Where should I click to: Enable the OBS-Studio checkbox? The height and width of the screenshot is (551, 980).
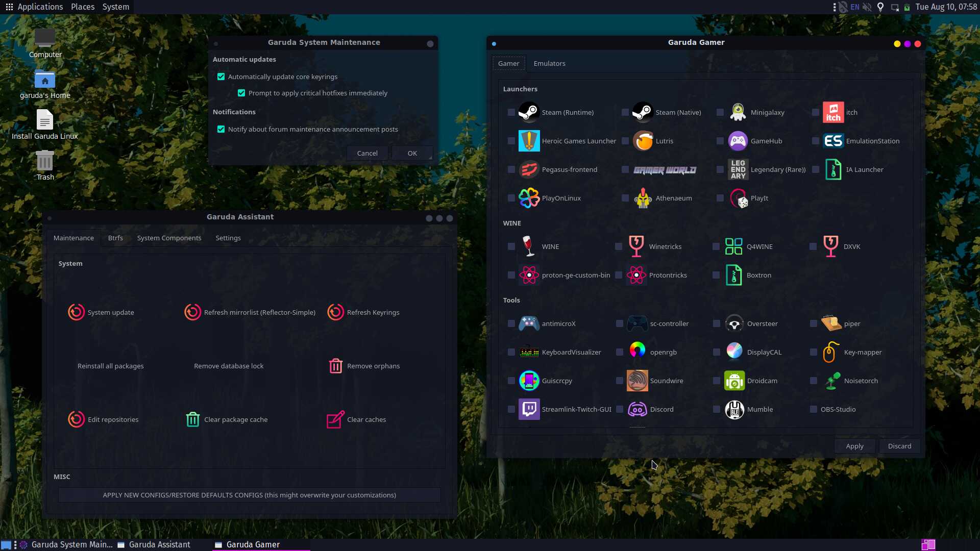click(813, 409)
